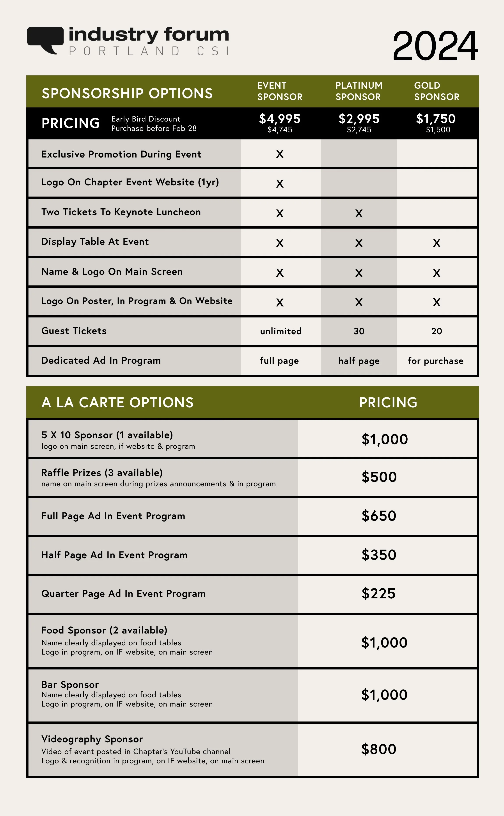This screenshot has height=816, width=504.
Task: Click the Platinum X for Keynote Luncheon tickets
Action: tap(359, 213)
